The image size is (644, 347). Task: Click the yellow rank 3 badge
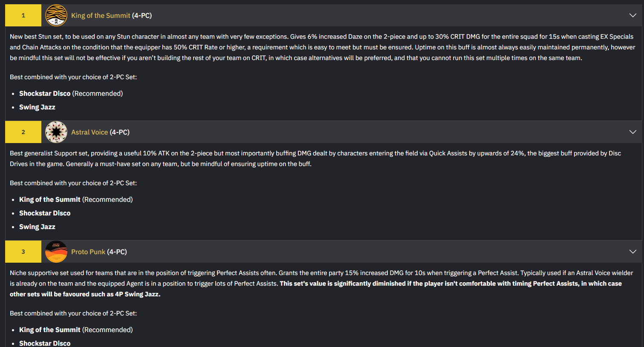23,252
